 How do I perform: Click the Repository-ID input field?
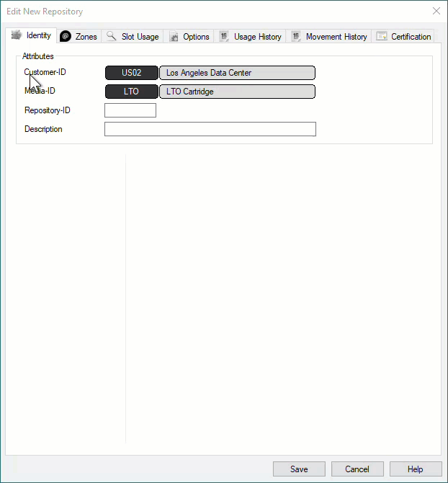tap(130, 110)
